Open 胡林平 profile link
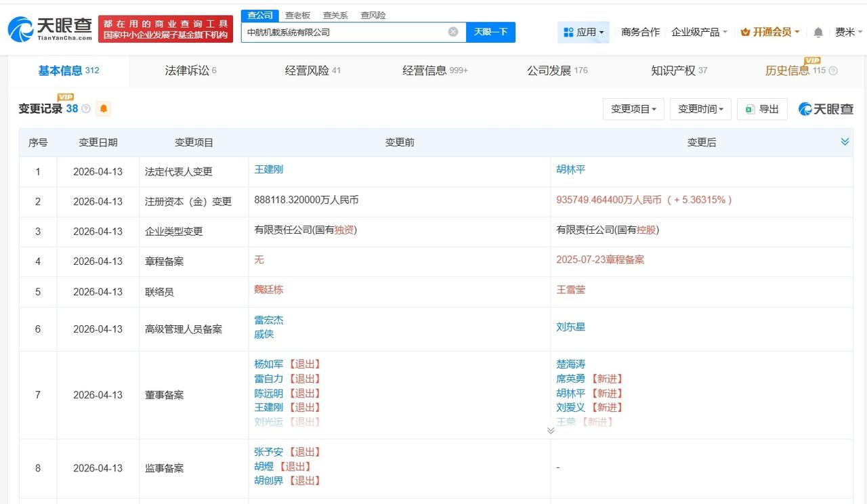The width and height of the screenshot is (867, 504). coord(571,169)
